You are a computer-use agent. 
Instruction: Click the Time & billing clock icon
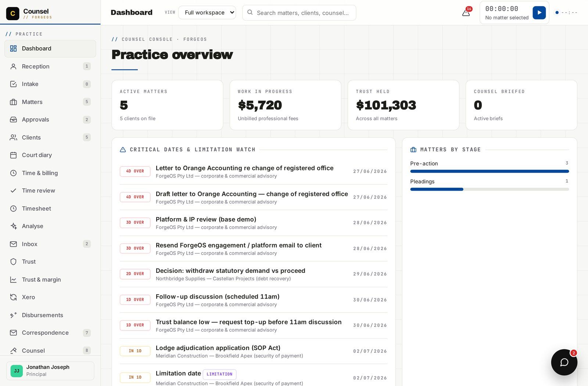point(13,173)
